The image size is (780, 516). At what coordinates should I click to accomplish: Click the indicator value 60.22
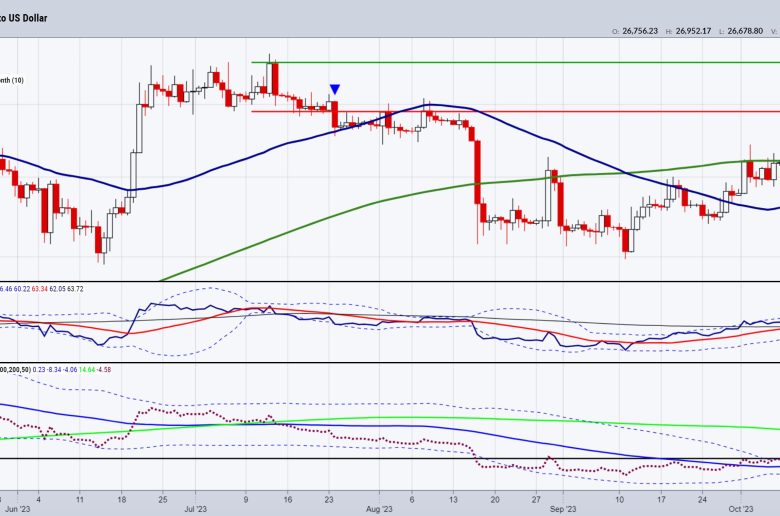pyautogui.click(x=22, y=289)
